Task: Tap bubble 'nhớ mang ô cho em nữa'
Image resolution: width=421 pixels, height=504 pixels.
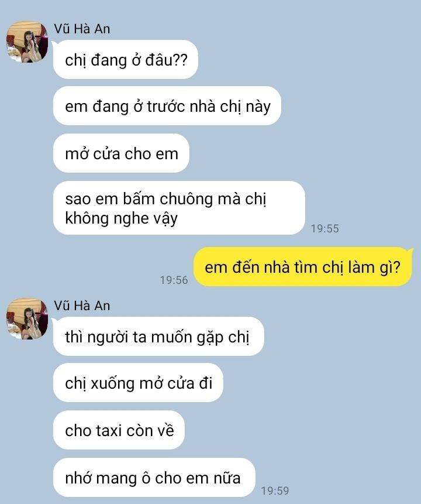Action: click(154, 477)
